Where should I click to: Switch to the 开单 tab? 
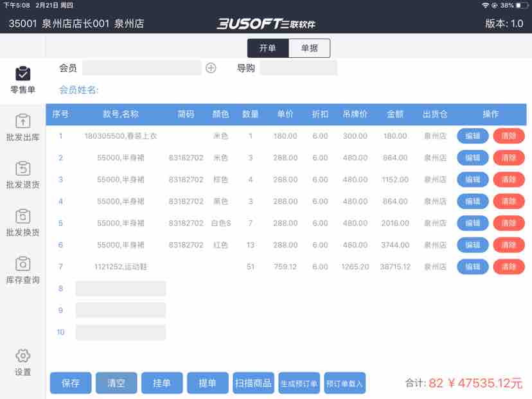pyautogui.click(x=268, y=48)
